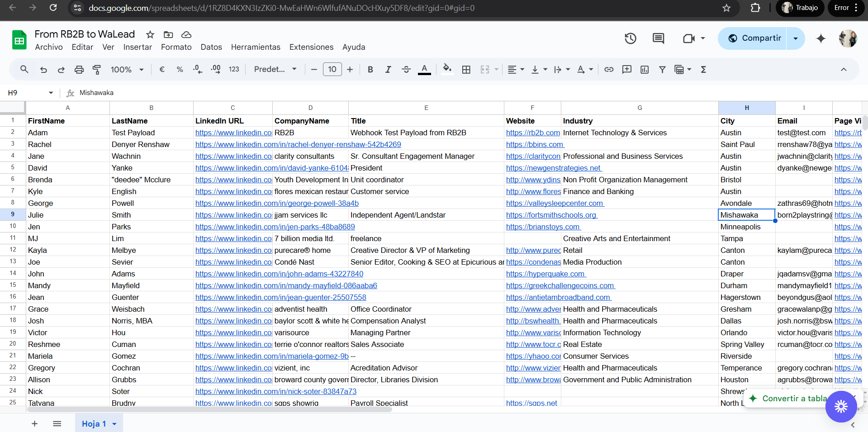Format as currency with euro icon
The image size is (868, 432).
pos(162,69)
